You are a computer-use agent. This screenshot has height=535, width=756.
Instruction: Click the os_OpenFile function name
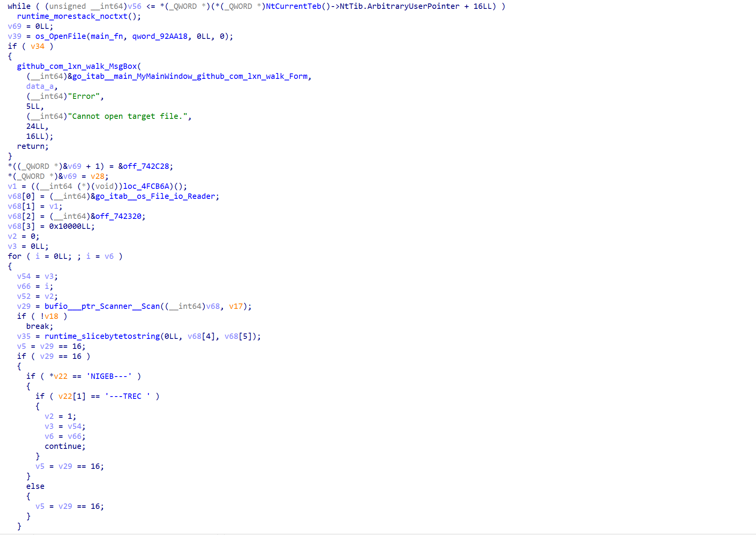point(60,36)
